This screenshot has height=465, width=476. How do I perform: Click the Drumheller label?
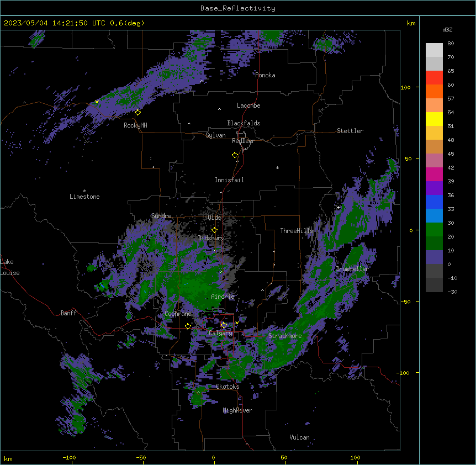pos(352,269)
